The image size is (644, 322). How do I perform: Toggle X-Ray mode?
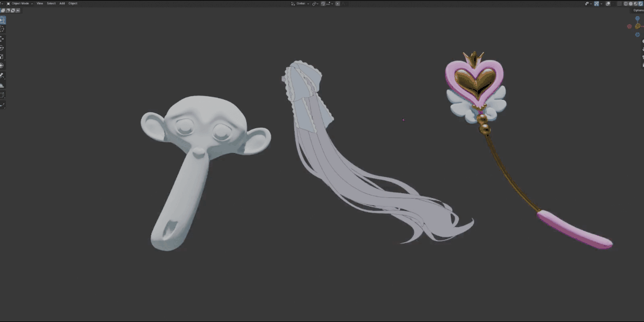coord(619,4)
